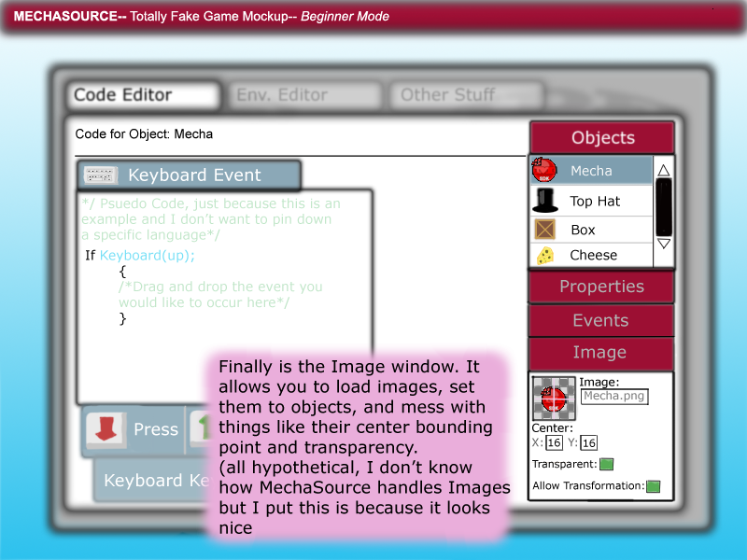This screenshot has height=560, width=747.
Task: Click the Mecha.png image filename field
Action: tap(614, 396)
